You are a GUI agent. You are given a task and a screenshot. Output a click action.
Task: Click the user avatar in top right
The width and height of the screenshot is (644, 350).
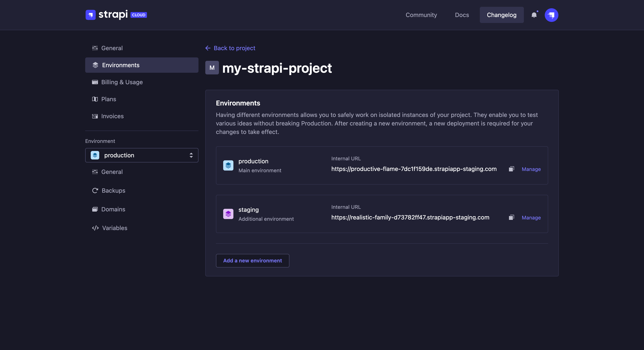click(552, 15)
